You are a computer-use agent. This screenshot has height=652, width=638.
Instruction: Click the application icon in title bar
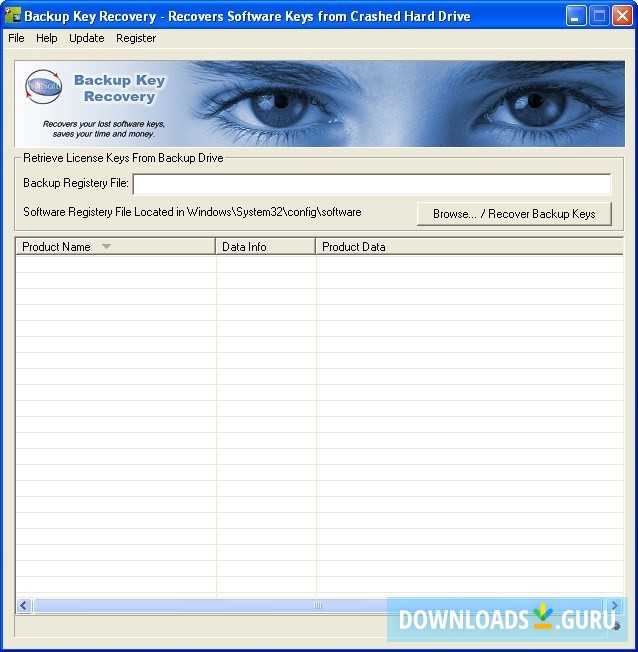tap(12, 15)
